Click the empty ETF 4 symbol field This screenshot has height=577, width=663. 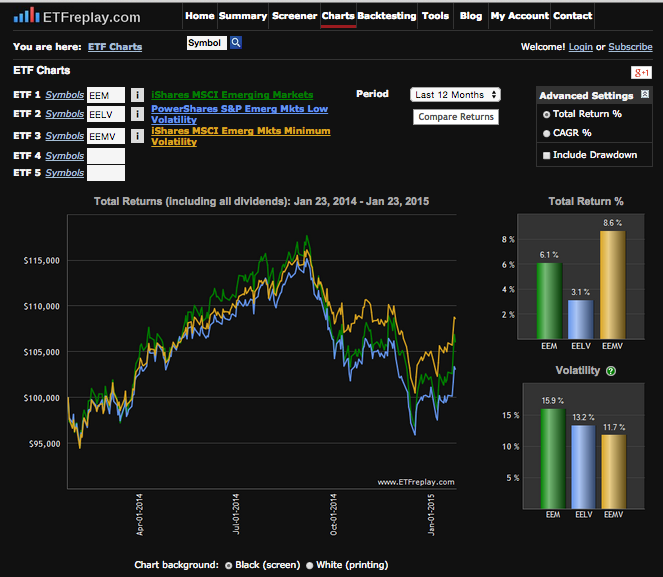click(106, 156)
